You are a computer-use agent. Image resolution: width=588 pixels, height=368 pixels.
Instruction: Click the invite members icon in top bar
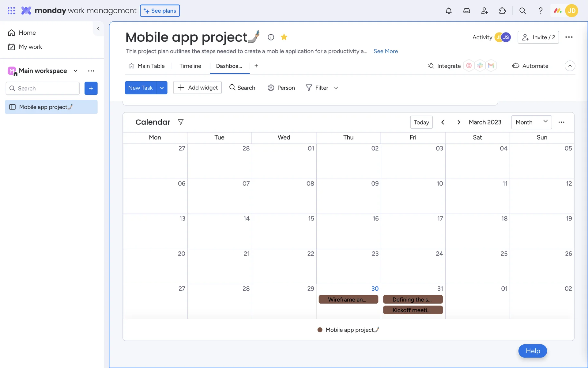tap(484, 11)
